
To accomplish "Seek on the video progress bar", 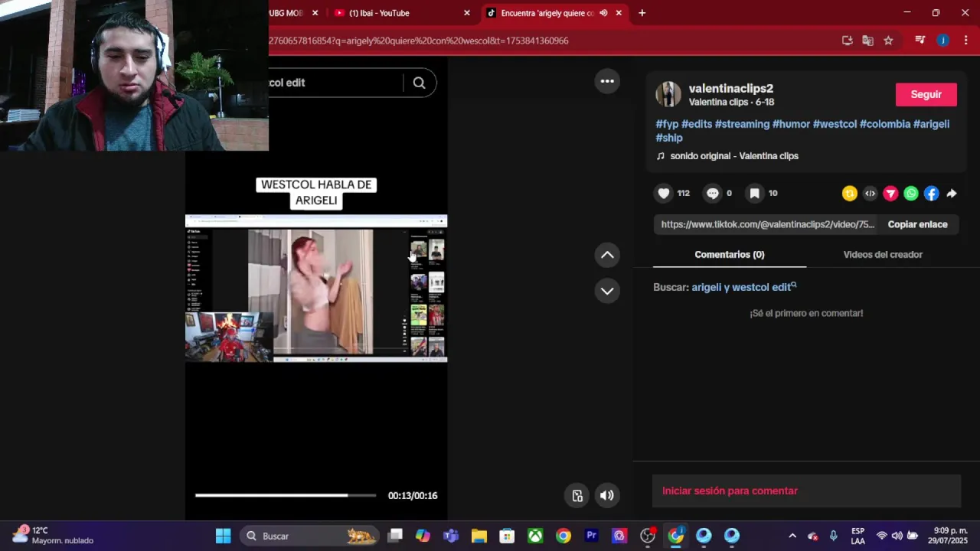I will coord(286,495).
